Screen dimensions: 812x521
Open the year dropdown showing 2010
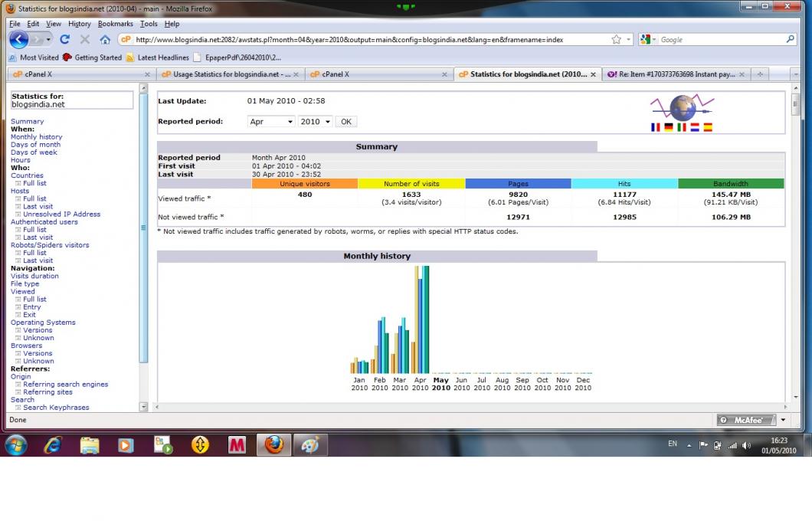point(315,122)
